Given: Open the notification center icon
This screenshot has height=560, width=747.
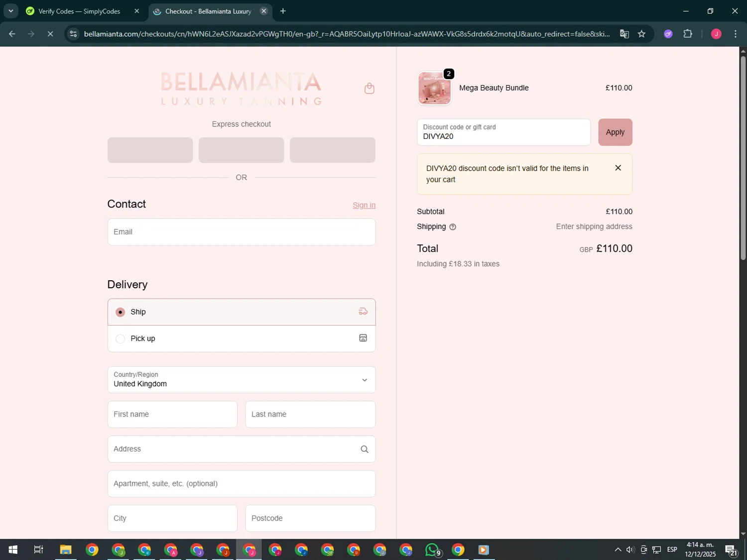Looking at the screenshot, I should click(731, 550).
